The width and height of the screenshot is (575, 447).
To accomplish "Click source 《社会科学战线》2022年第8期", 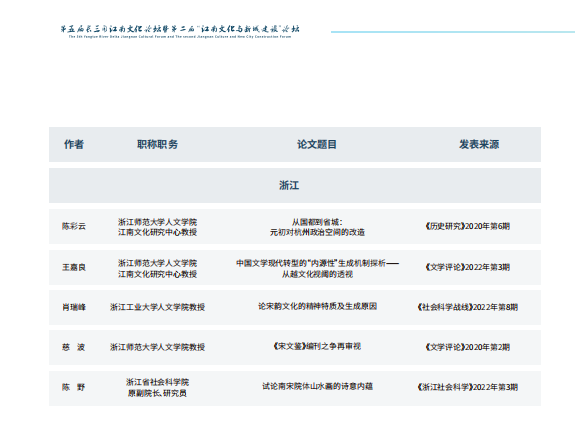I will (x=468, y=307).
